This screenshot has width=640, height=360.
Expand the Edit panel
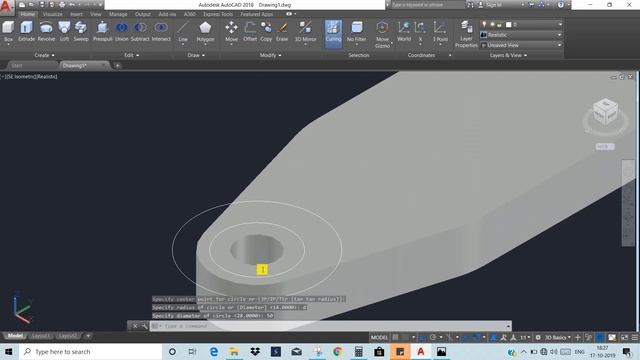click(x=131, y=55)
